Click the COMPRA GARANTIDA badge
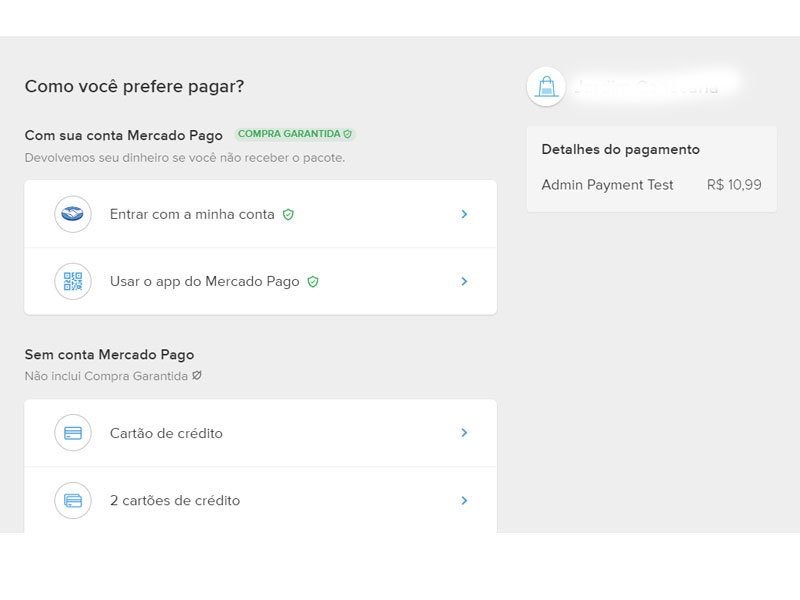 [294, 134]
